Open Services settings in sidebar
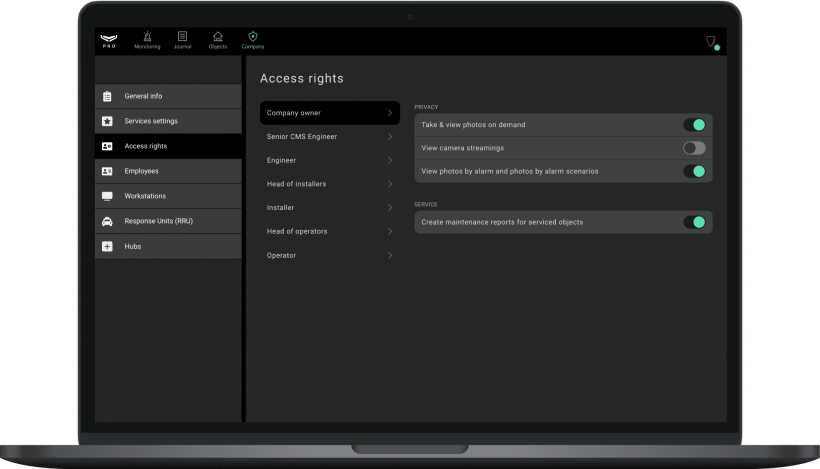 (151, 121)
